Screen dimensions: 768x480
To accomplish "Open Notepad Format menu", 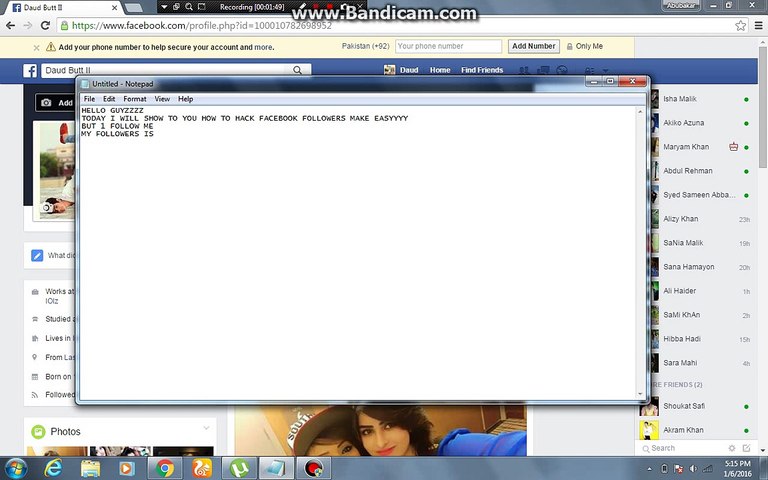I will 135,99.
